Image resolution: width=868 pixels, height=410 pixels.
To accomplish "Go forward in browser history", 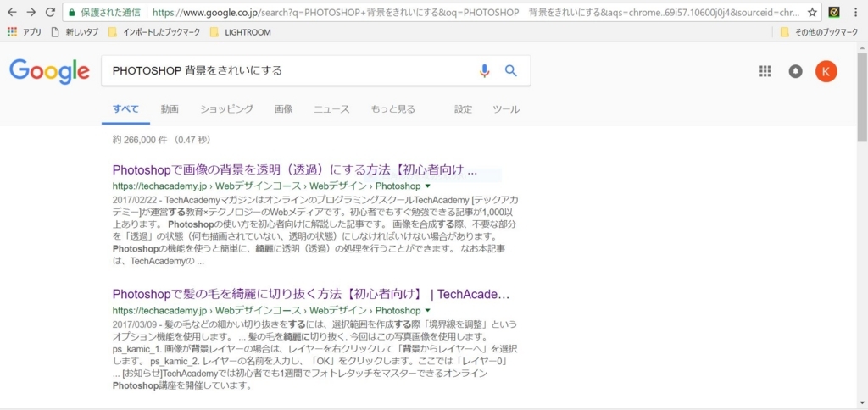I will tap(31, 12).
